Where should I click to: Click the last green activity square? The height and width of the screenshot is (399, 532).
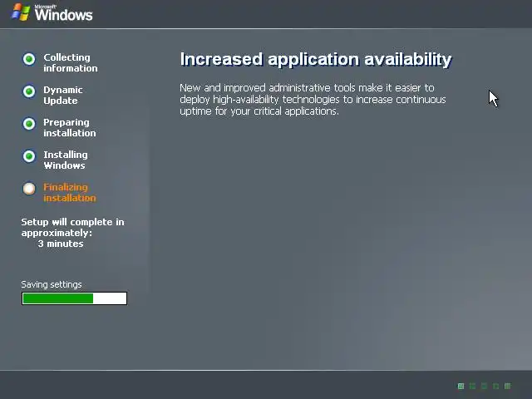pos(508,386)
